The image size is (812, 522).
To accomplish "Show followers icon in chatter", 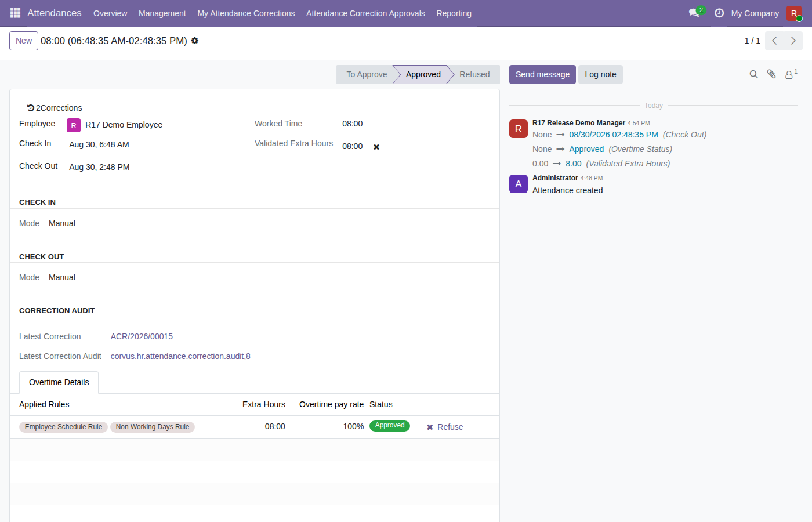I will tap(791, 74).
